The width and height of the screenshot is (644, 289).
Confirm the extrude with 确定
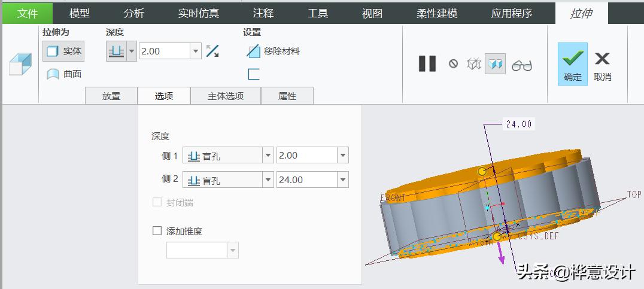point(573,64)
